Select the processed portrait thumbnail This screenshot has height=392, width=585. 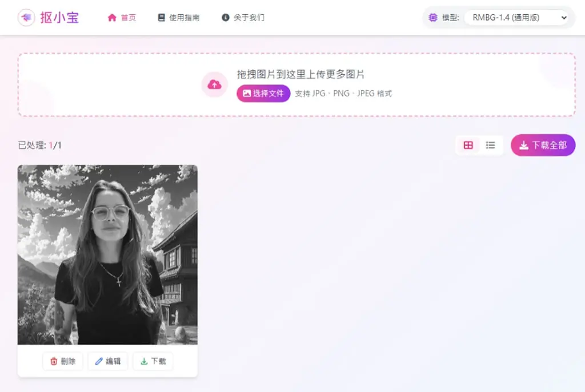(107, 254)
